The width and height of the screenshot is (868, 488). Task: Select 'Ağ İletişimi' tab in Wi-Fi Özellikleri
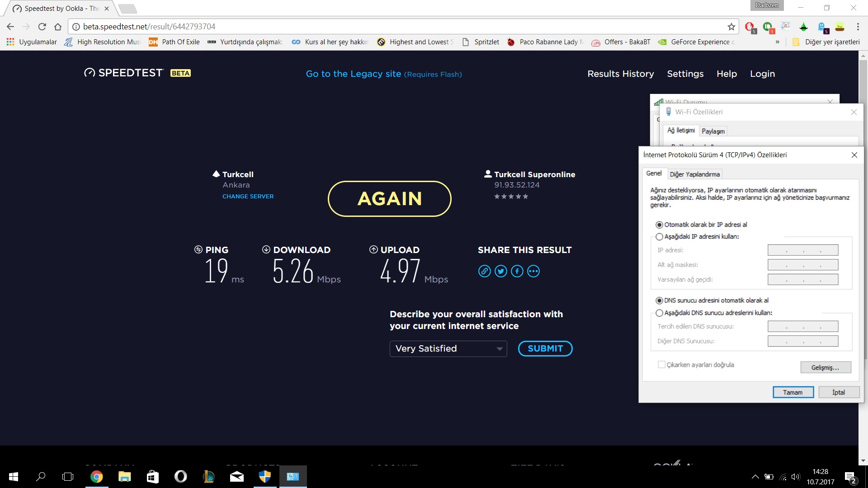[x=681, y=130]
